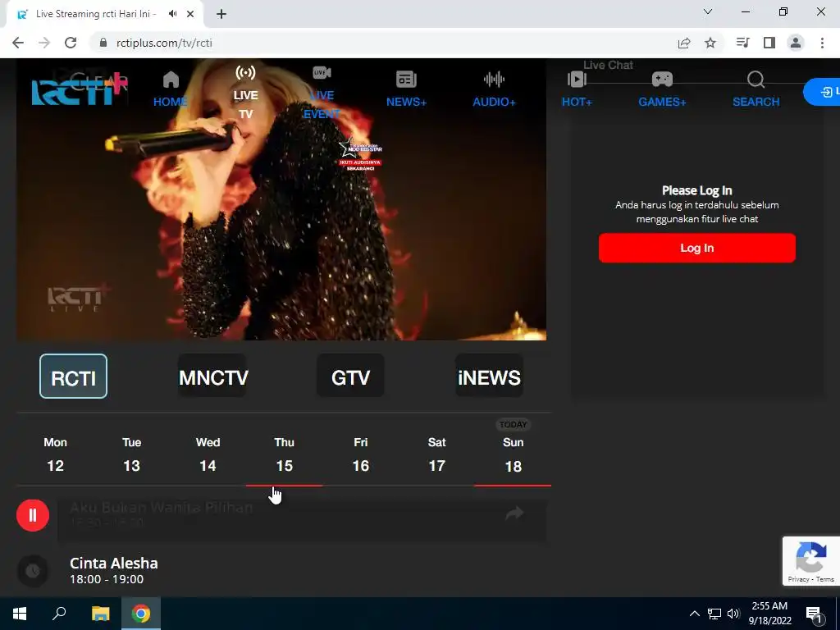Viewport: 840px width, 630px height.
Task: Click the reCAPTCHA badge
Action: coord(811,561)
